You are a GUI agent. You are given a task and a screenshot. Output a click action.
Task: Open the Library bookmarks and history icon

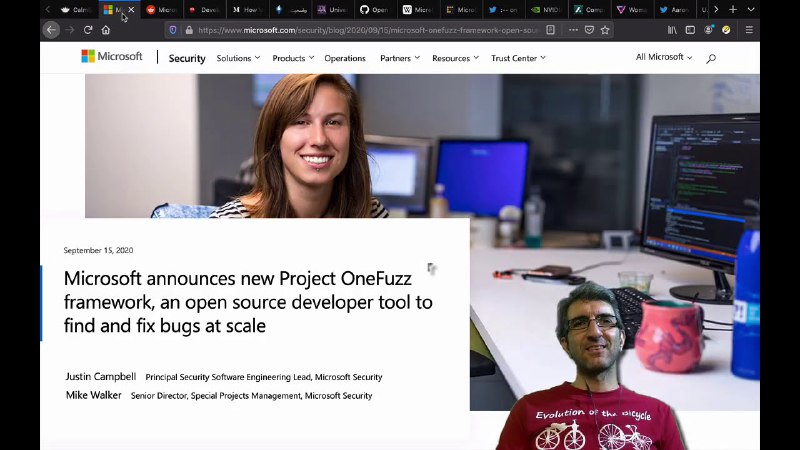tap(672, 30)
